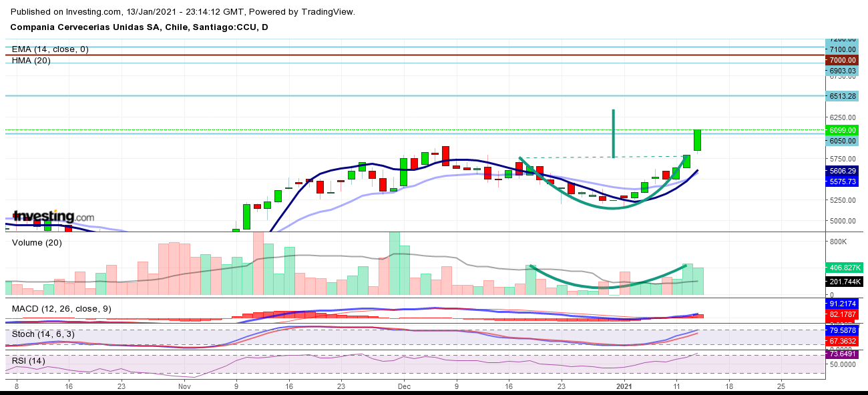Select the 'Published on Investing.com' header line
The image size is (868, 395).
(x=182, y=12)
